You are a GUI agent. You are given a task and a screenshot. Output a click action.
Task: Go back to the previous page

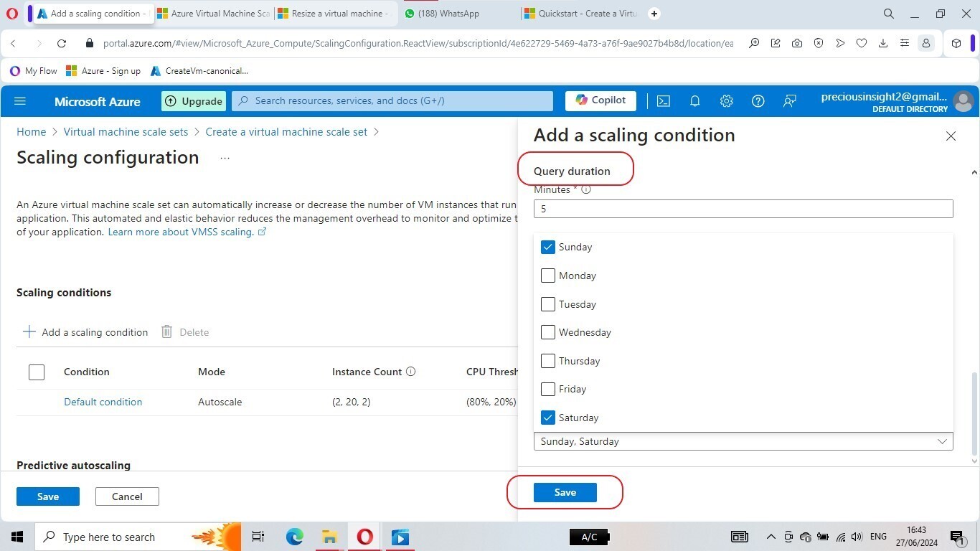[13, 43]
